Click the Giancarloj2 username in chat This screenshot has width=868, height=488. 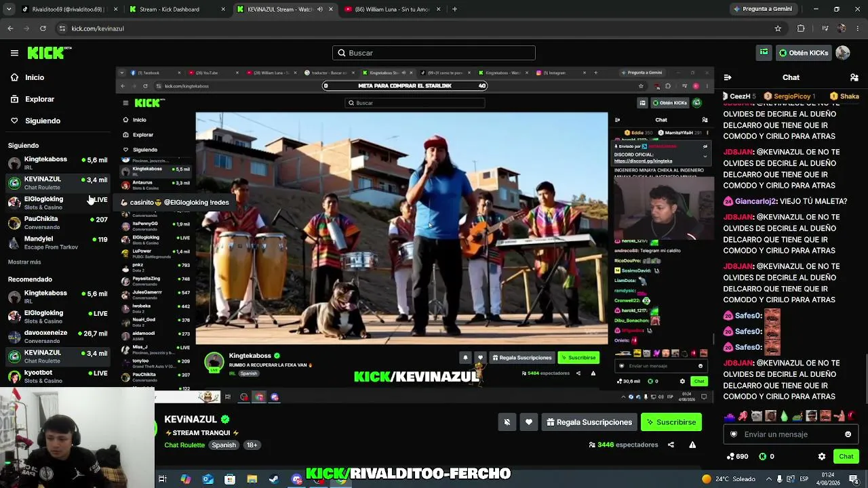[x=755, y=201]
